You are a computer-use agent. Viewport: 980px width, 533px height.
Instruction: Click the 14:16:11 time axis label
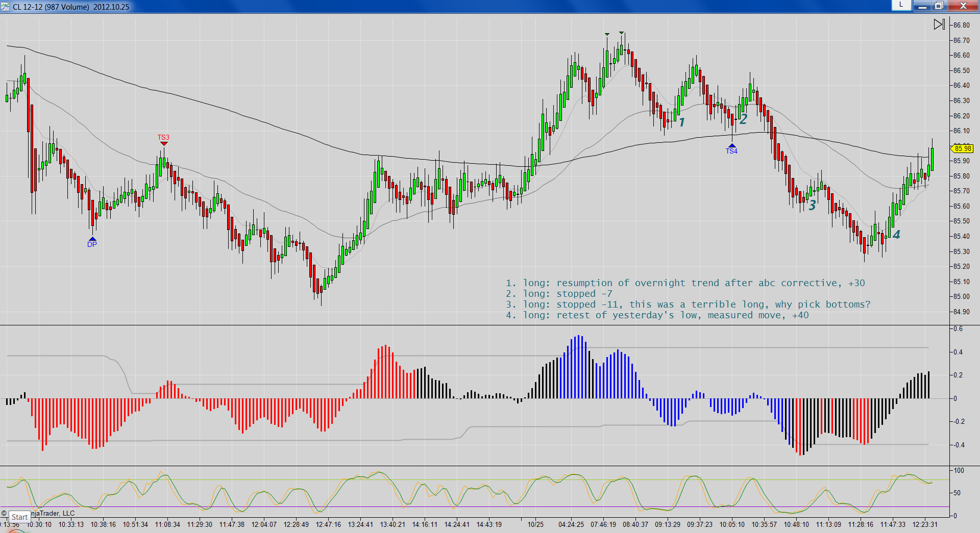(425, 524)
